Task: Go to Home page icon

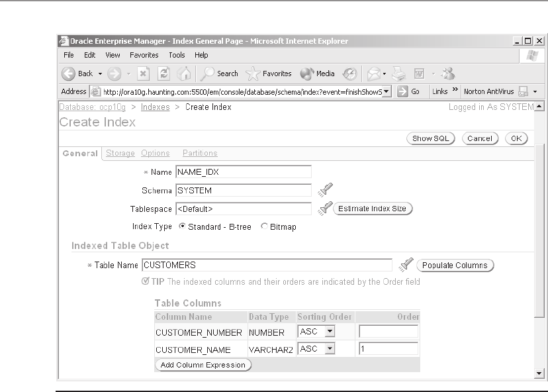Action: (184, 73)
